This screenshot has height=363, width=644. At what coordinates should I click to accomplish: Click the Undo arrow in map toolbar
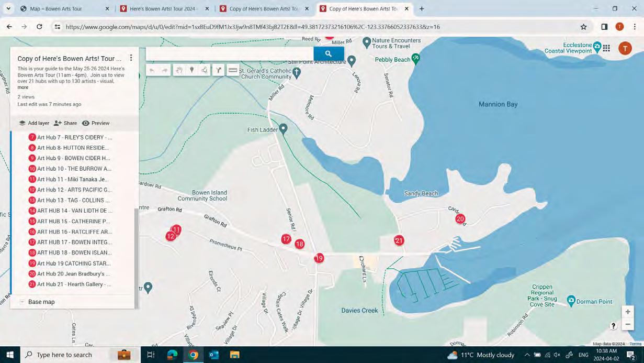point(152,70)
